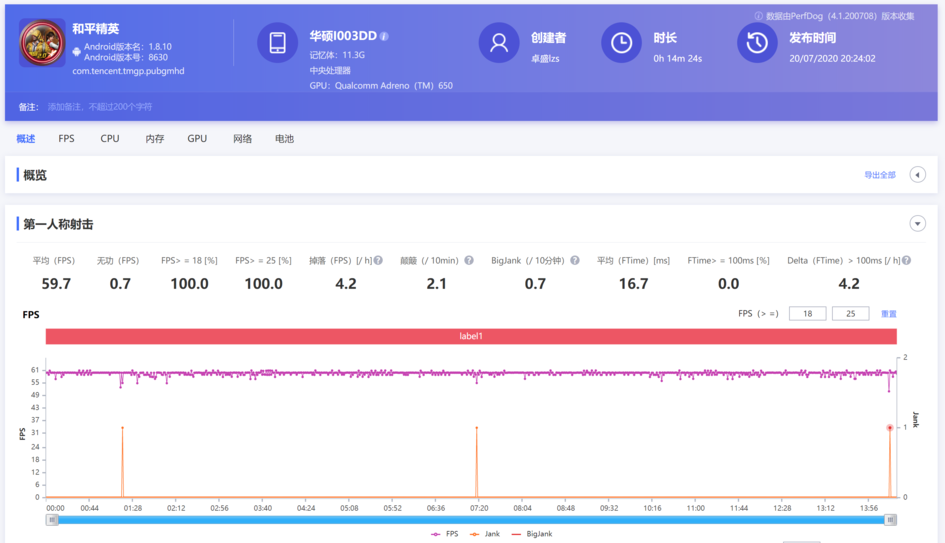Click the info icon beside PerfDog version notice
The height and width of the screenshot is (543, 945).
coord(758,16)
